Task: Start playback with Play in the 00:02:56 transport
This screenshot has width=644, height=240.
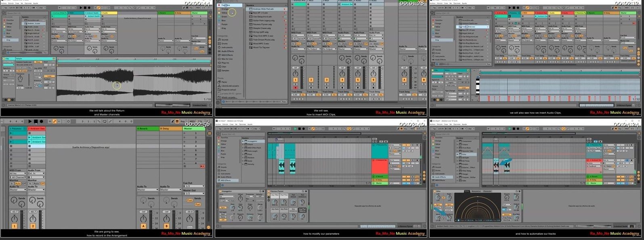Action: (30, 121)
